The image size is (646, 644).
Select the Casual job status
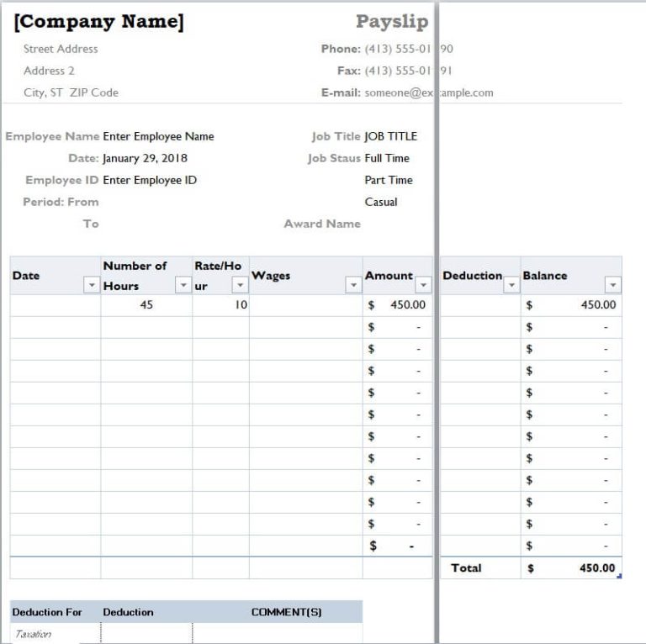point(381,202)
